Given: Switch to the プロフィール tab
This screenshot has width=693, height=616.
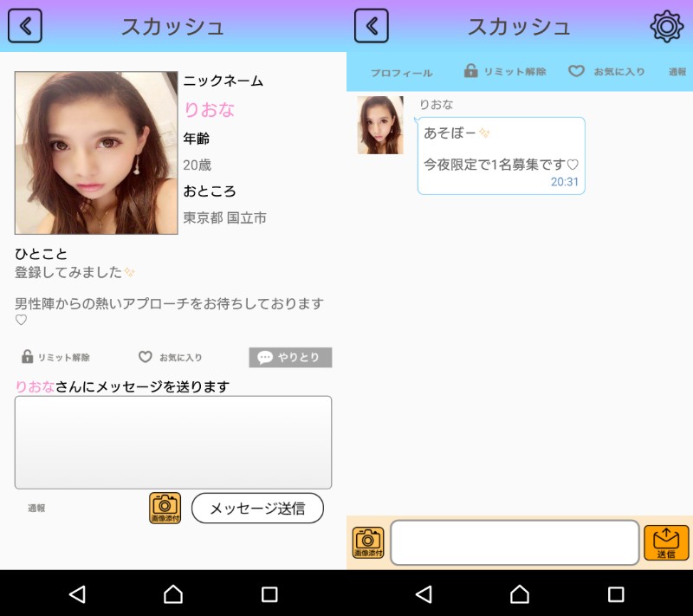Looking at the screenshot, I should tap(401, 73).
